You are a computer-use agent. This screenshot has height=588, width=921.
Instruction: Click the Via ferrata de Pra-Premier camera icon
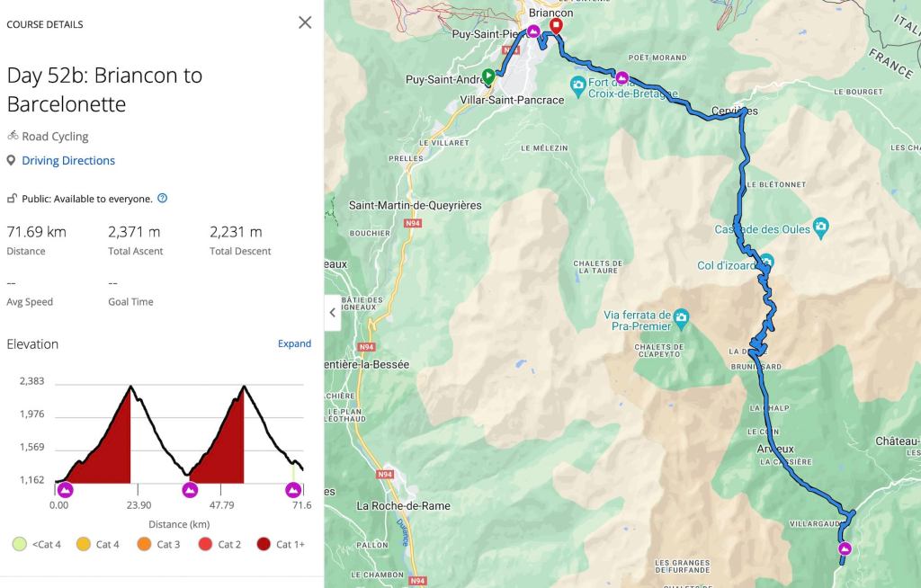[x=682, y=316]
